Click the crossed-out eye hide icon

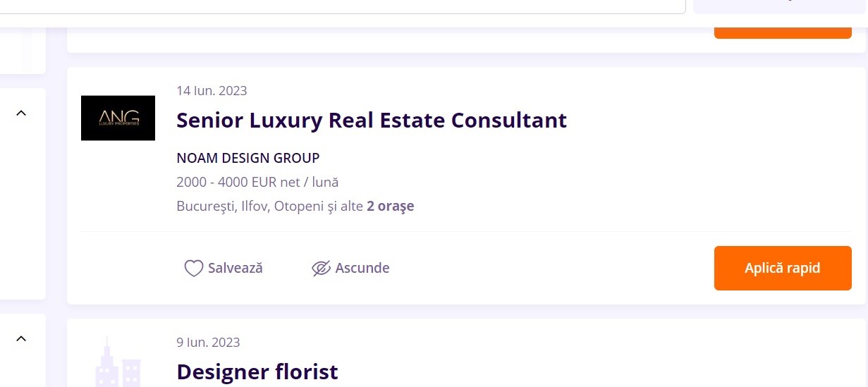[321, 269]
